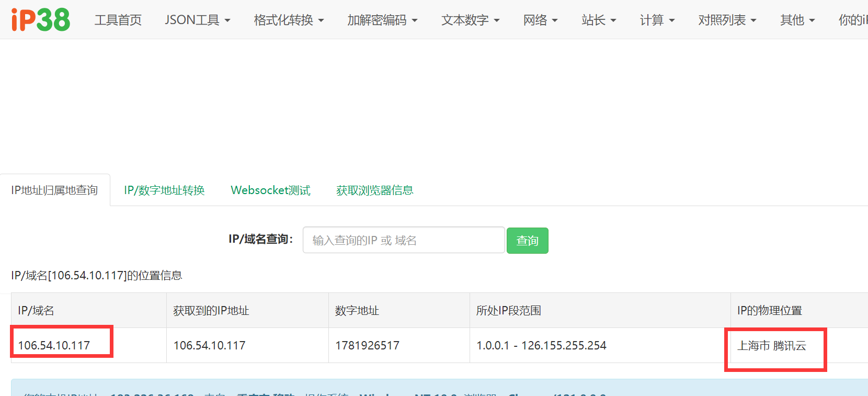The image size is (868, 396).
Task: Expand the 网络 dropdown menu
Action: click(541, 20)
